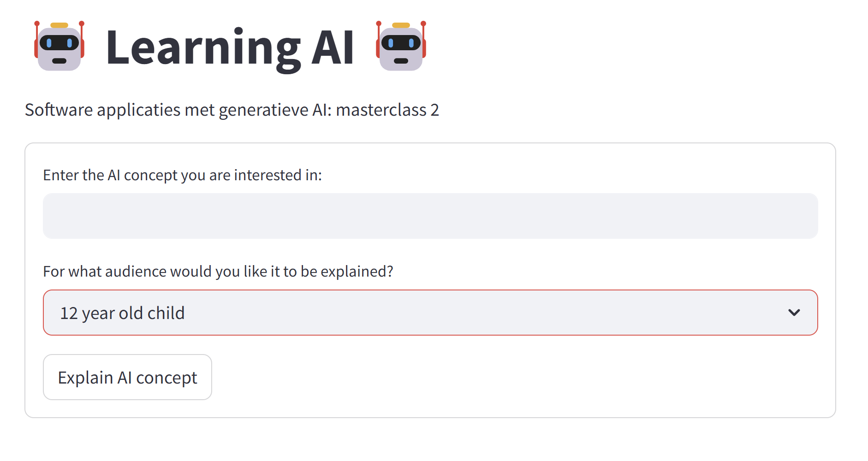Click the subtitle about generatieve AI masterclass 2
Viewport: 868px width, 461px height.
[x=232, y=110]
